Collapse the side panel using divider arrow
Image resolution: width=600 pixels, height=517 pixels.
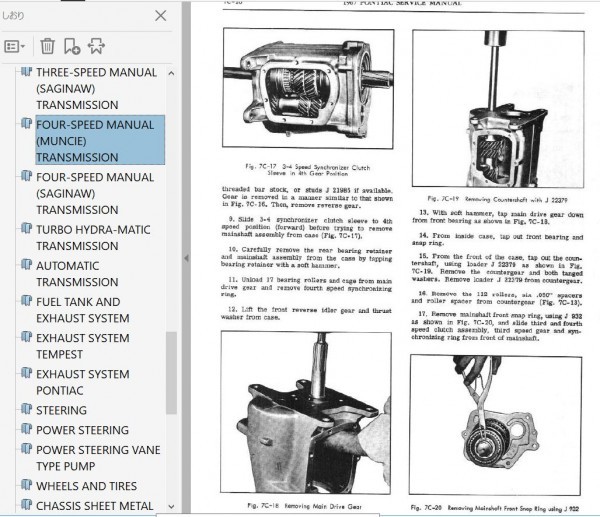[x=186, y=258]
